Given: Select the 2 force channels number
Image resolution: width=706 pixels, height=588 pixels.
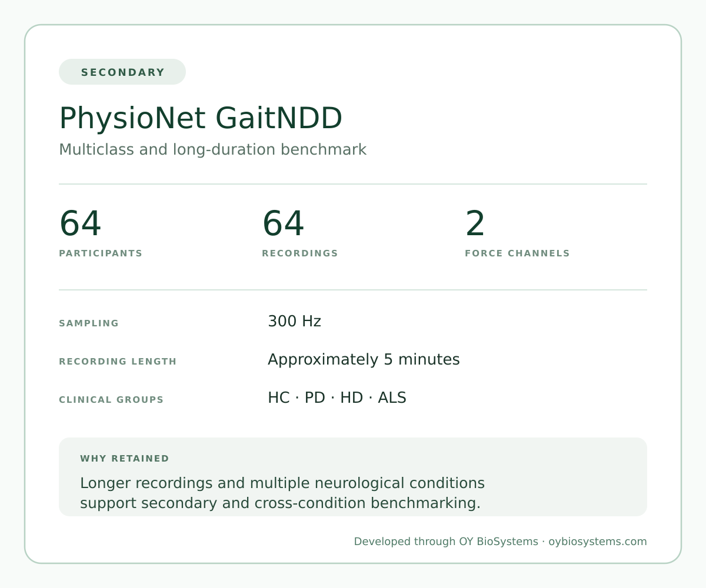Looking at the screenshot, I should pyautogui.click(x=475, y=224).
